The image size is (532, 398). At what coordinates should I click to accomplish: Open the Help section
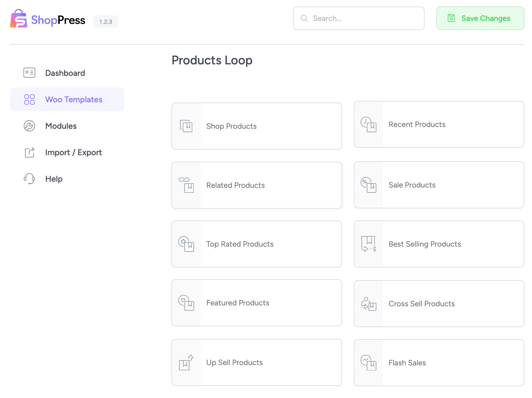[x=54, y=179]
